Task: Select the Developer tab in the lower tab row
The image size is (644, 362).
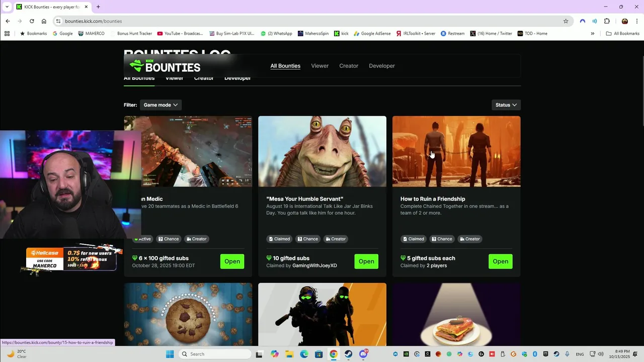Action: [237, 79]
